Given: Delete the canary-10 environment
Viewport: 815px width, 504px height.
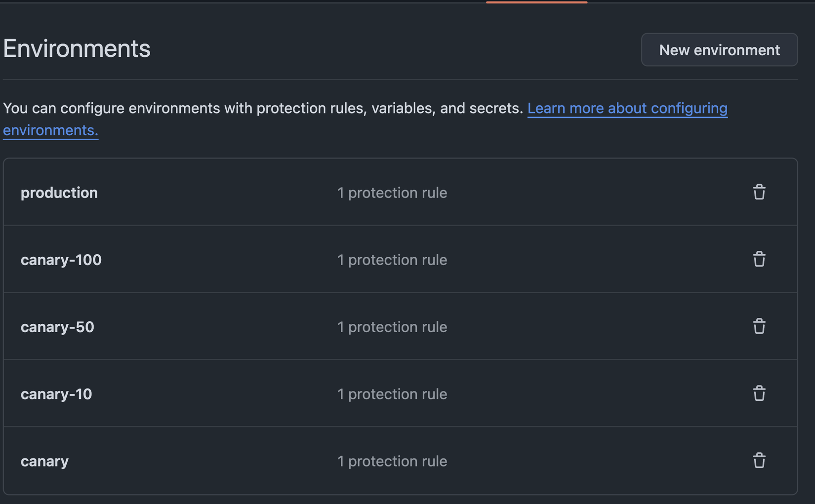Looking at the screenshot, I should click(759, 393).
